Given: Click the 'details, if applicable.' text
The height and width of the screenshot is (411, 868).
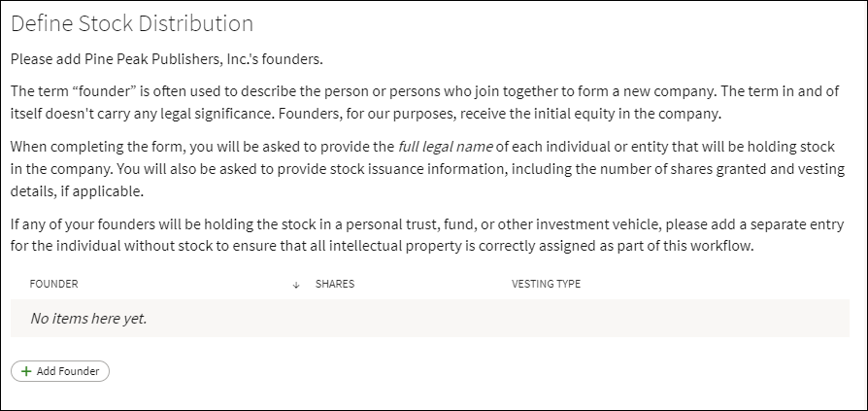Looking at the screenshot, I should (x=74, y=191).
